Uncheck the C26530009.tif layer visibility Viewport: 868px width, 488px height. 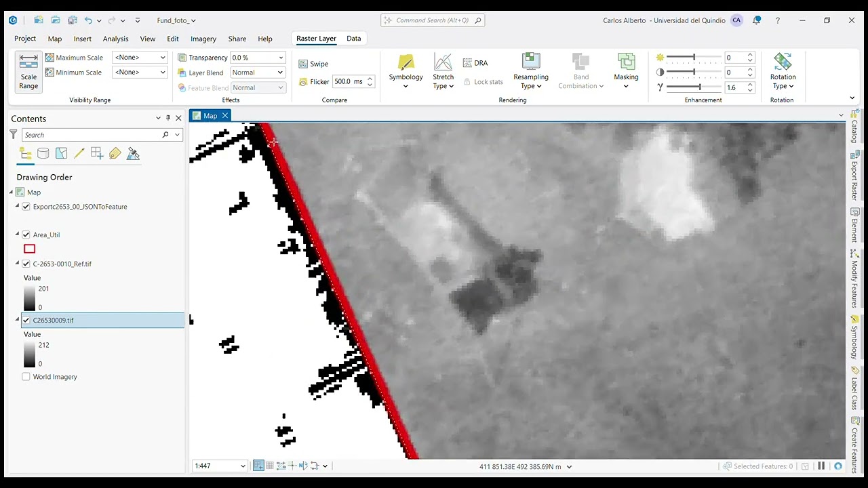[26, 320]
